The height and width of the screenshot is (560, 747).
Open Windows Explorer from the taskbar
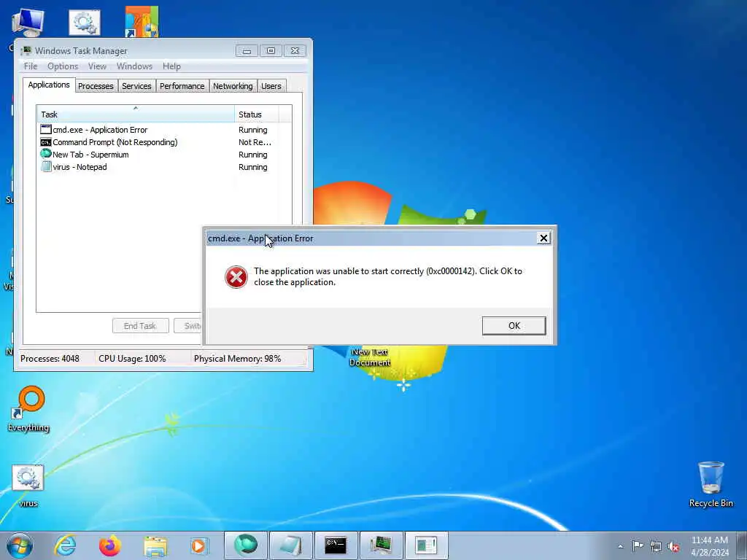(x=155, y=545)
